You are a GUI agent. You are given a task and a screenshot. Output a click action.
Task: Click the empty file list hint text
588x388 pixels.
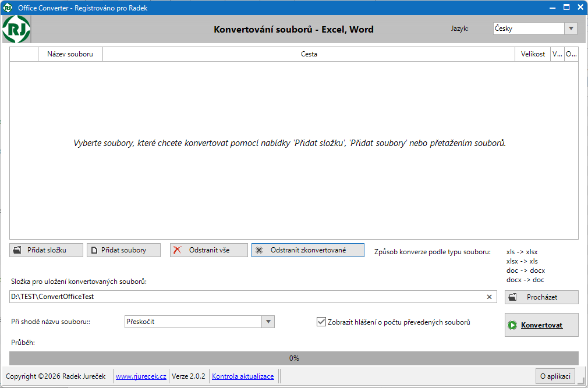[289, 143]
